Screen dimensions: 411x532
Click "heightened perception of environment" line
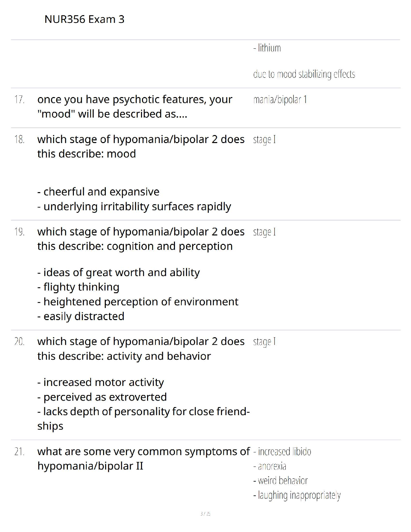pos(138,302)
